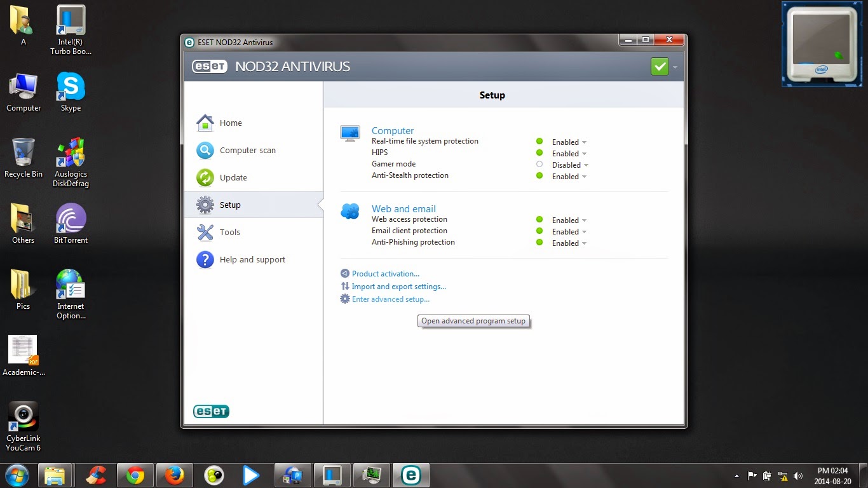
Task: Open CyberLink YouCam 6 shortcut
Action: [24, 426]
